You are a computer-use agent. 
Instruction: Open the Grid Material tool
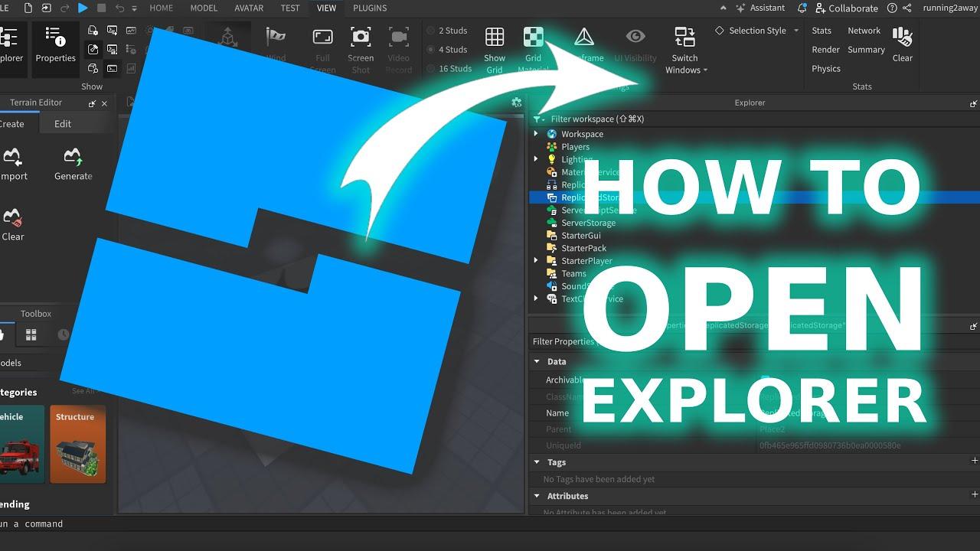tap(533, 44)
